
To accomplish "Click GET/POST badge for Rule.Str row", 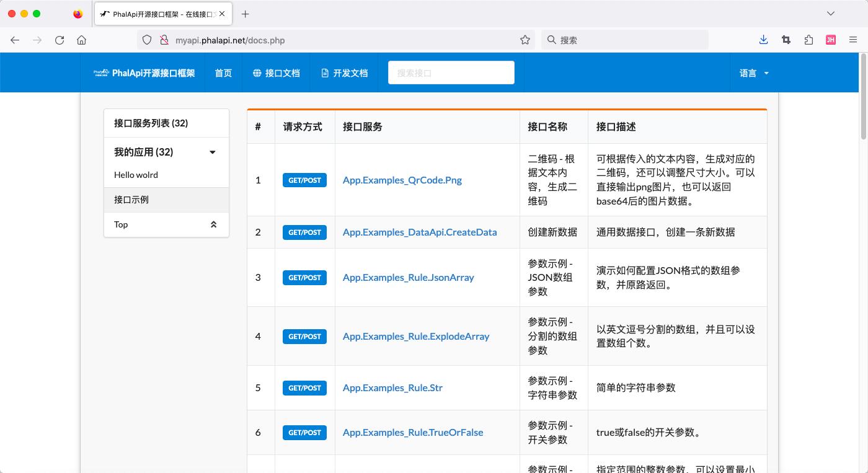I will click(304, 388).
